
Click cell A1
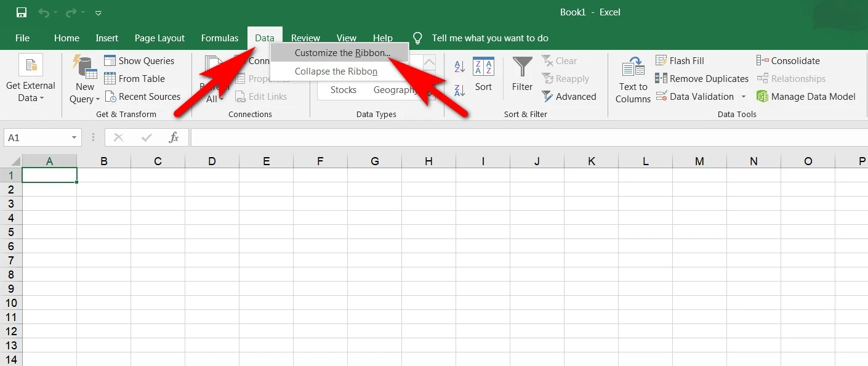[x=50, y=176]
